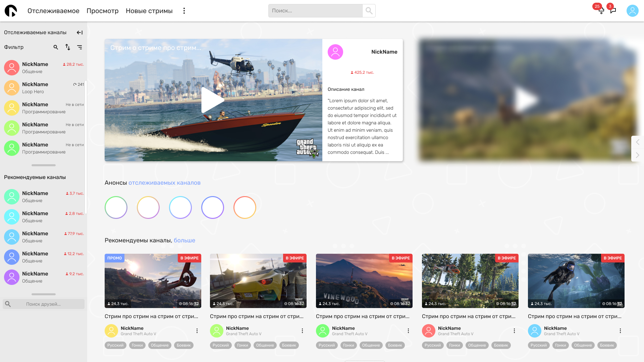
Task: Open chat messages icon with badge 3
Action: coord(613,10)
